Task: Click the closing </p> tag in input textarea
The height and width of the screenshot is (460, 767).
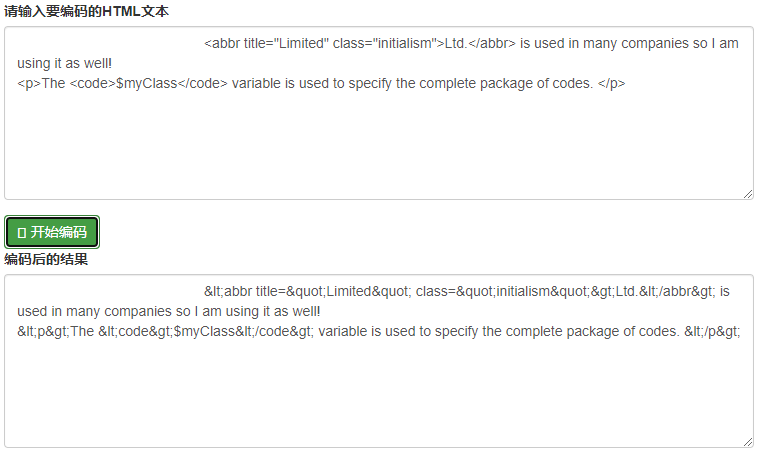Action: (611, 84)
